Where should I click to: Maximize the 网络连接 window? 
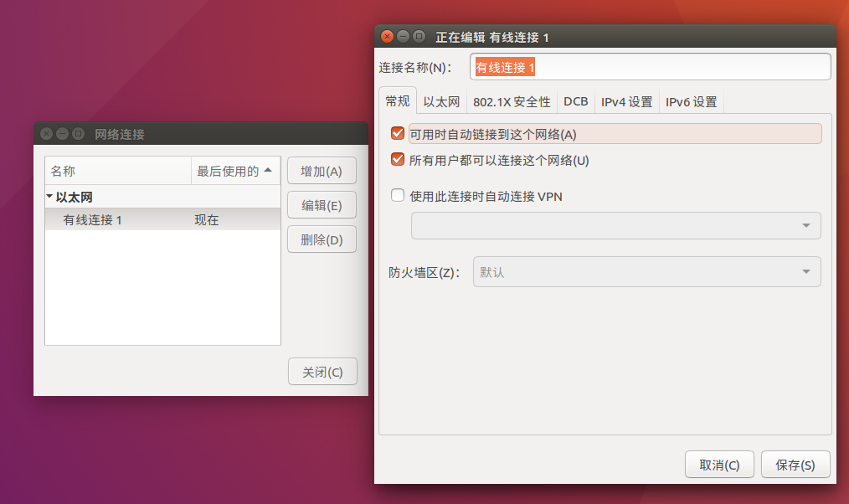coord(78,134)
